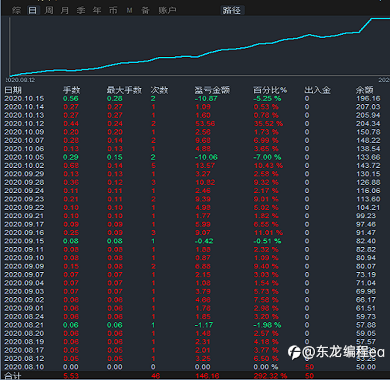Click the 2020.08.12 chart start date label
390x380 pixels.
pos(20,80)
